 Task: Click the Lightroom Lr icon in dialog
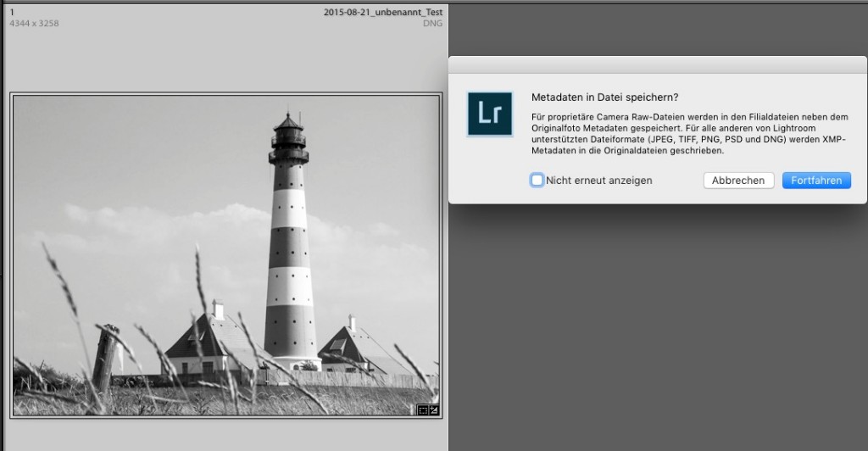click(490, 114)
